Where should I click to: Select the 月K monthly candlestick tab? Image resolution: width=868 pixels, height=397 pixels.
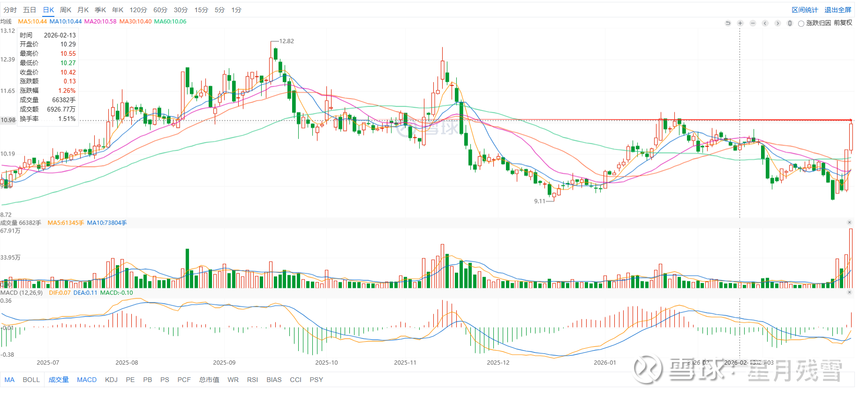pos(83,10)
